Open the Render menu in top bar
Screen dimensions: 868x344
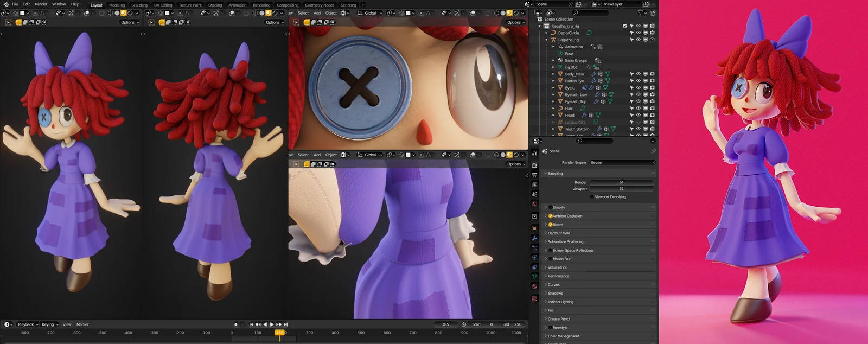click(x=41, y=4)
